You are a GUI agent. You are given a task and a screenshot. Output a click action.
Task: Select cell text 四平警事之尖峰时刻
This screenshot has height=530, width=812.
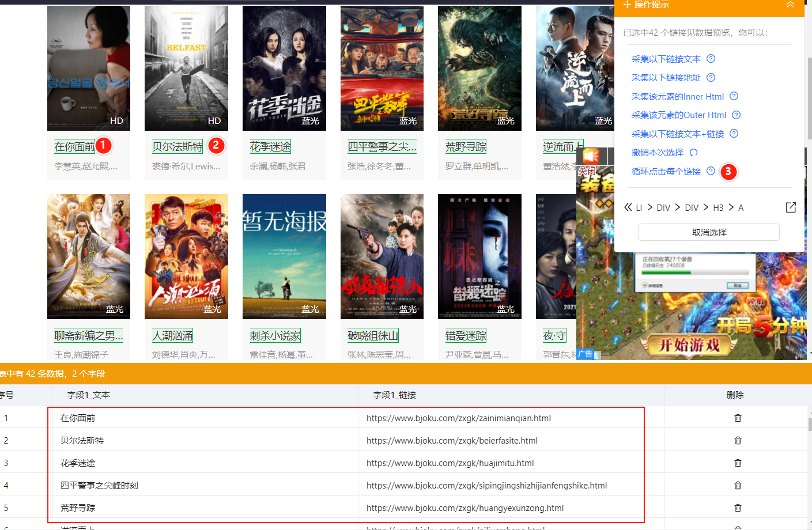(99, 486)
